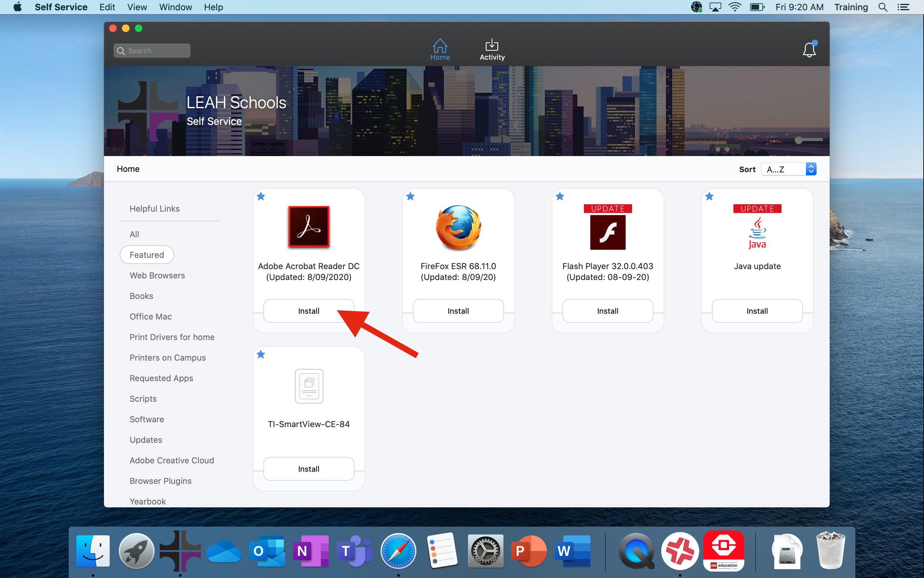
Task: Click the featured star on Adobe Acrobat card
Action: pyautogui.click(x=261, y=197)
